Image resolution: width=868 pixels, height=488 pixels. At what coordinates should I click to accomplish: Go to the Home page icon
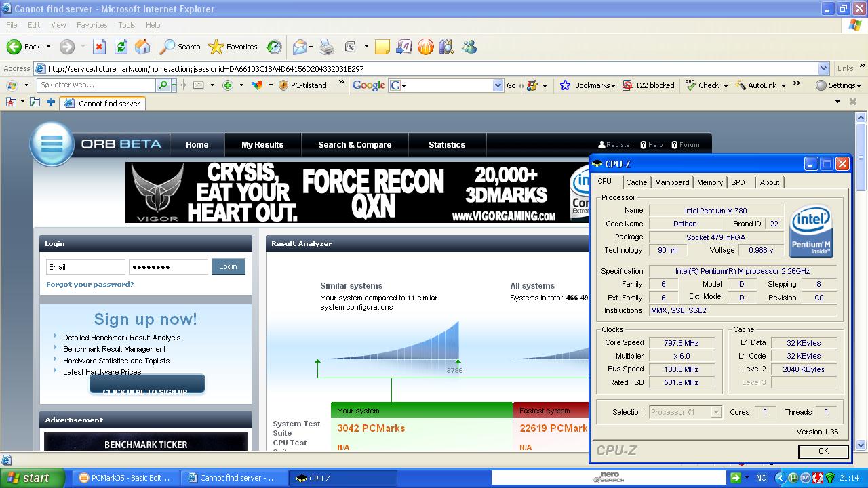coord(142,47)
